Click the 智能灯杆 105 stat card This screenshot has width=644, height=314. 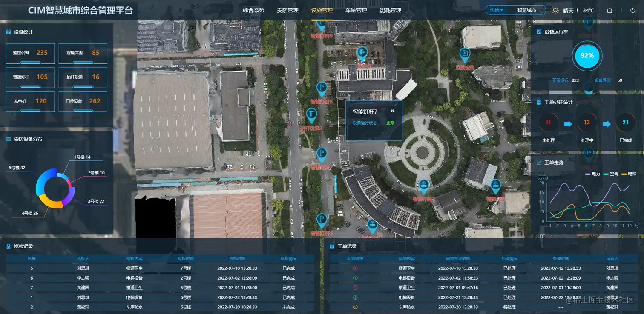pos(30,77)
